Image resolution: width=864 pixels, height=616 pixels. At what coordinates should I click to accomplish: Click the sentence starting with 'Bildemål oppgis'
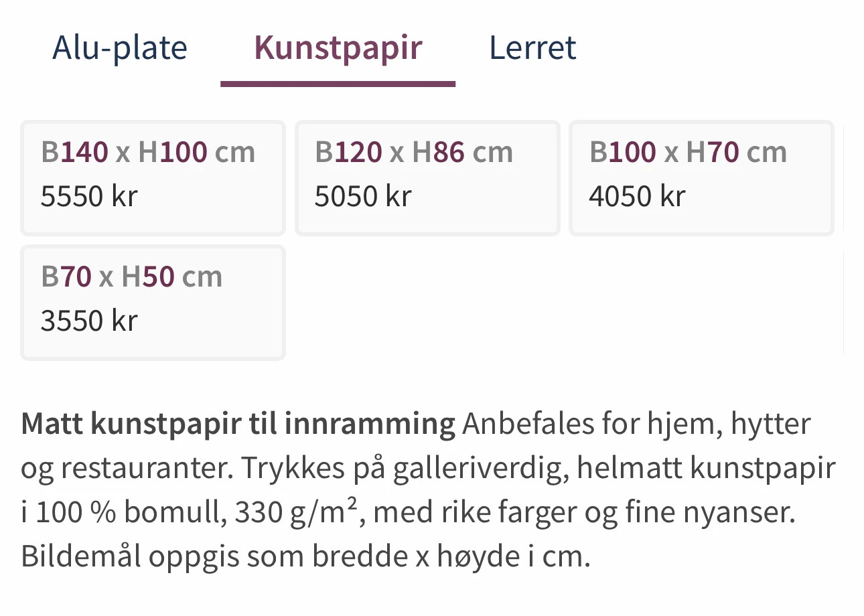pyautogui.click(x=305, y=556)
